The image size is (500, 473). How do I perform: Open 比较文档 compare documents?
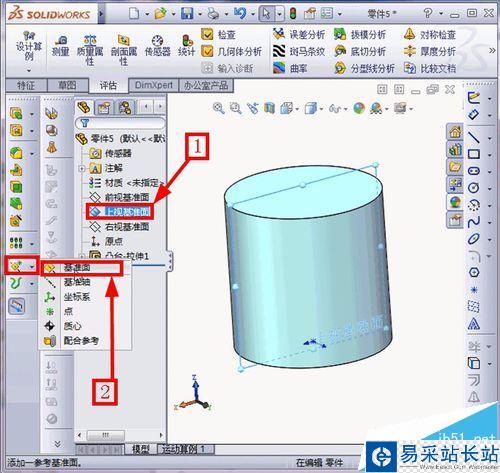coord(430,68)
